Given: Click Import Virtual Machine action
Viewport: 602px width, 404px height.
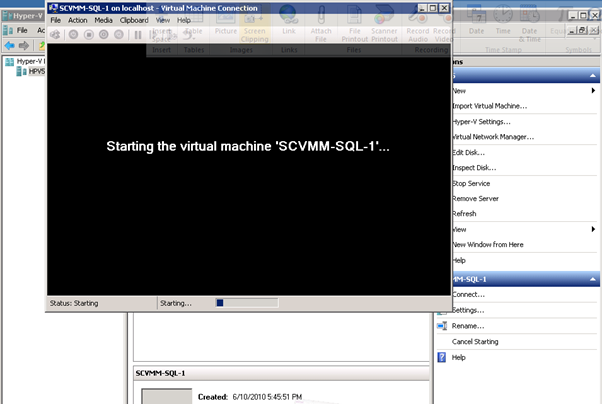Looking at the screenshot, I should point(490,106).
